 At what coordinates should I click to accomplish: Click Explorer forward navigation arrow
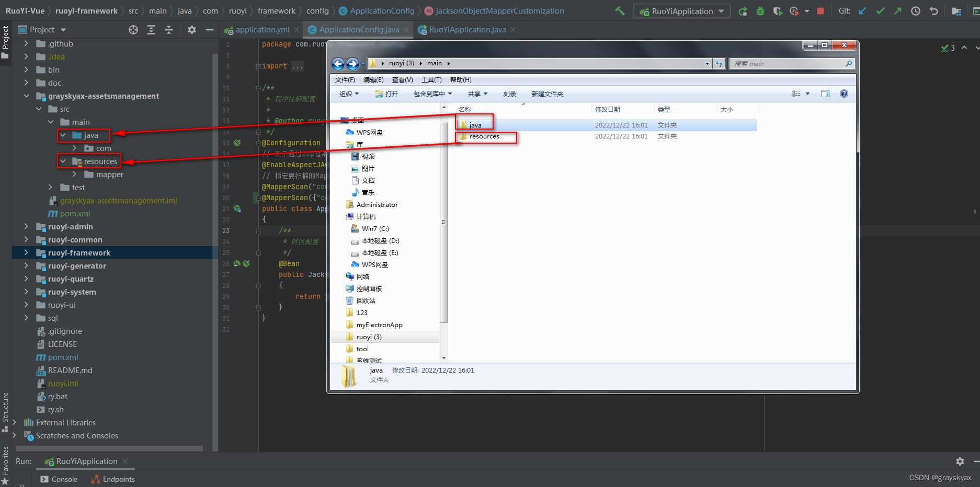[x=353, y=64]
